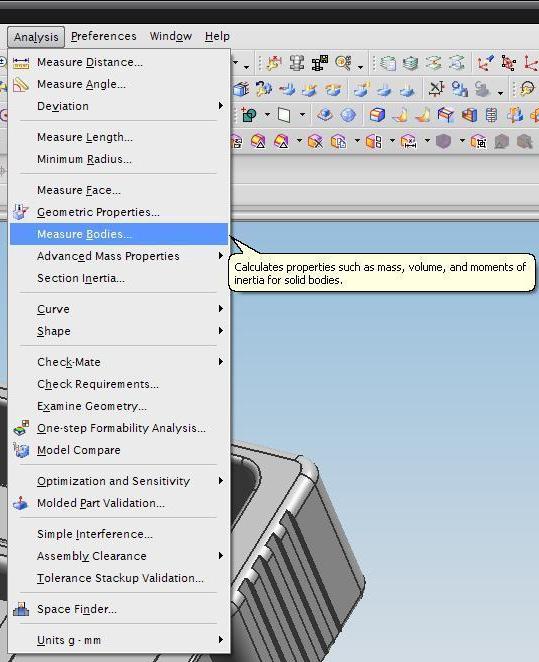Viewport: 539px width, 662px height.
Task: Launch One-step Formability Analysis
Action: [x=121, y=428]
